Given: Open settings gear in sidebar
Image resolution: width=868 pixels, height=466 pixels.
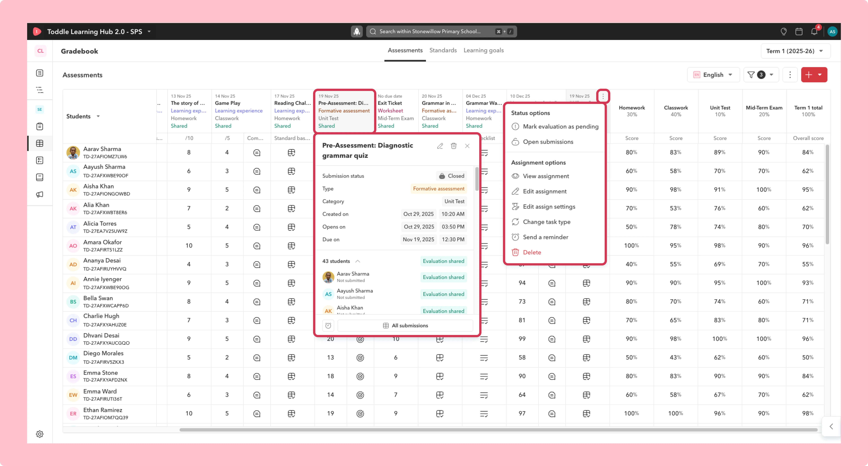Looking at the screenshot, I should point(40,434).
